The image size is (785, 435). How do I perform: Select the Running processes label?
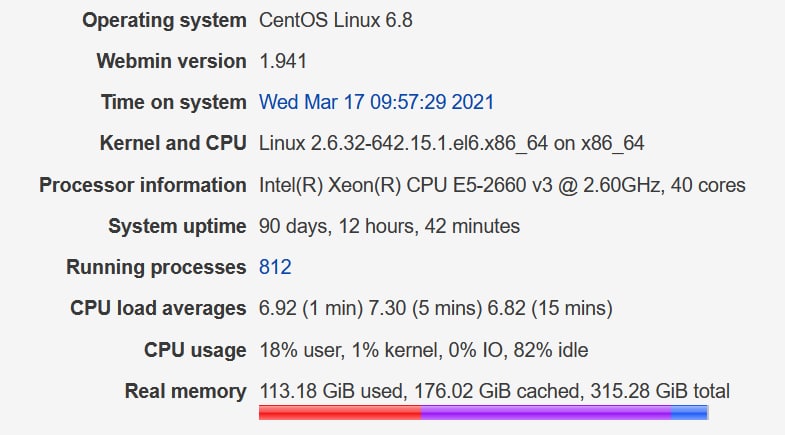tap(156, 267)
